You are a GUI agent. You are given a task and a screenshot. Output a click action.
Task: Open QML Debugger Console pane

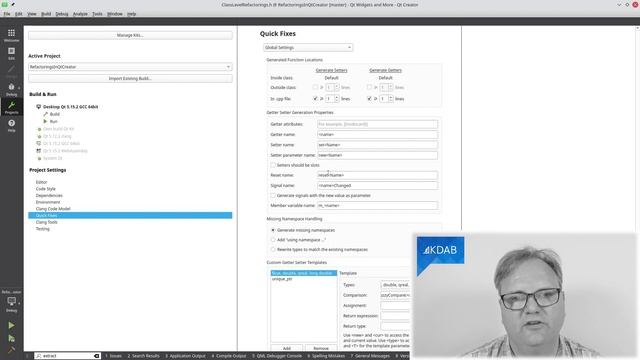[x=277, y=356]
